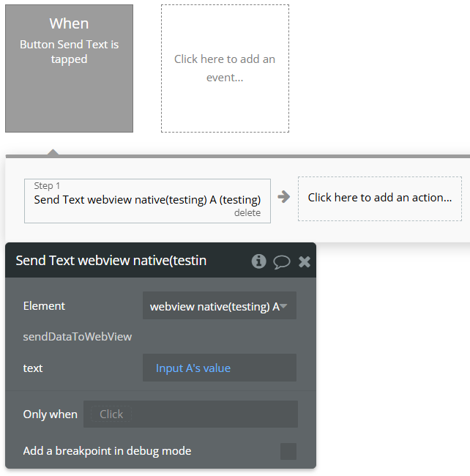Click the 'Step 1' label text
This screenshot has width=470, height=476.
48,186
